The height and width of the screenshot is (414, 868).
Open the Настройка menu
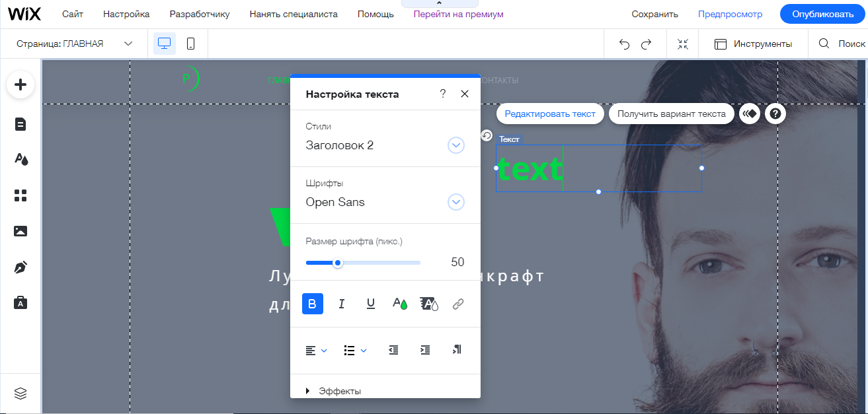(126, 14)
